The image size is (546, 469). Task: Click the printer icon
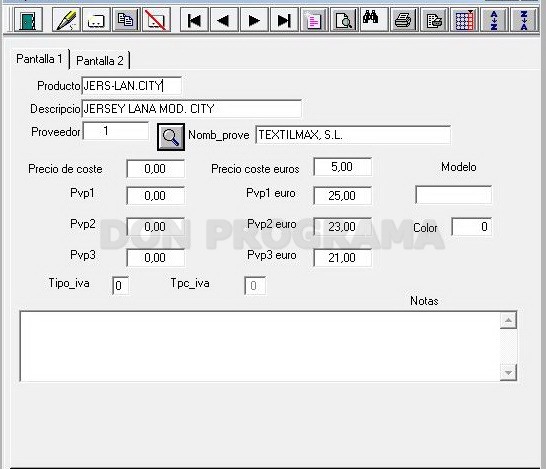pos(404,20)
